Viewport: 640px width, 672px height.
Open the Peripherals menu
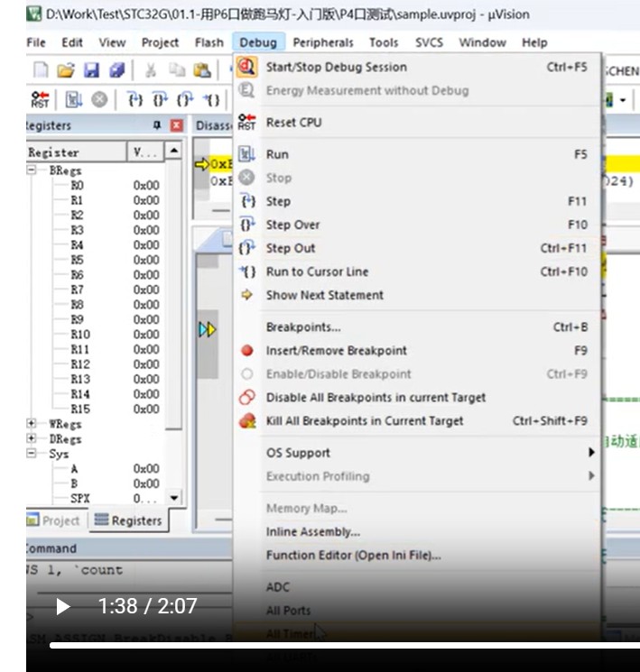pos(323,42)
